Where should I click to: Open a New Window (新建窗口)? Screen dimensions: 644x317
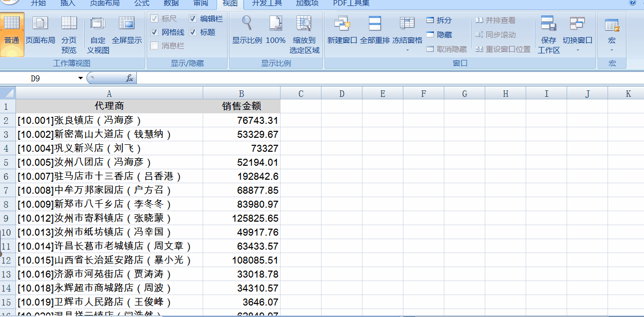point(342,30)
